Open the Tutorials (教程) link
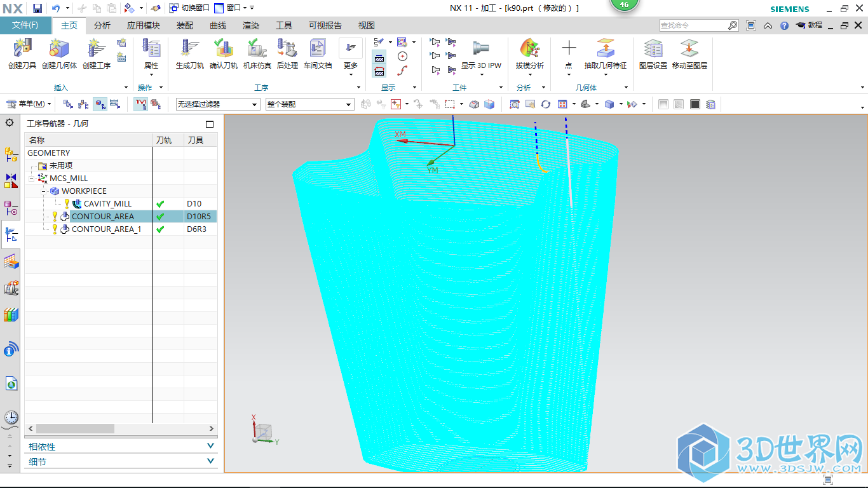This screenshot has width=868, height=488. pyautogui.click(x=809, y=25)
